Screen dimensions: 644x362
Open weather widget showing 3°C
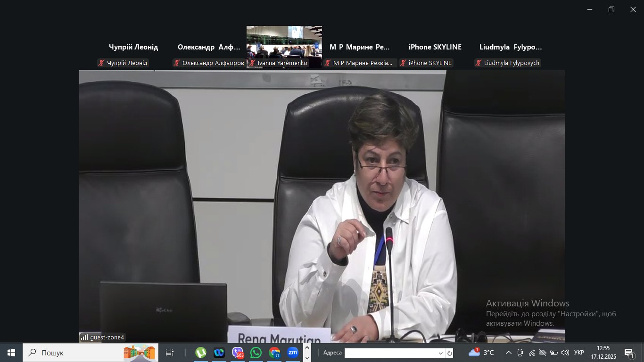[x=481, y=353]
